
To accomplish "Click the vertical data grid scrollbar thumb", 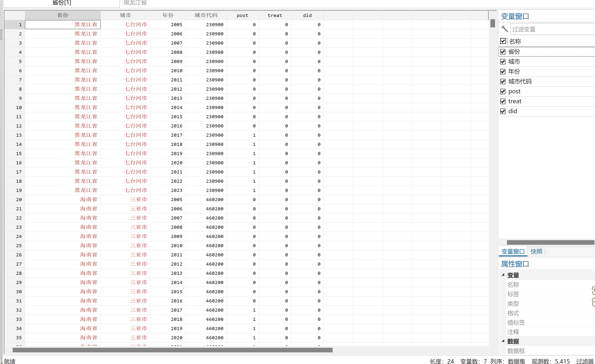I will 492,23.
